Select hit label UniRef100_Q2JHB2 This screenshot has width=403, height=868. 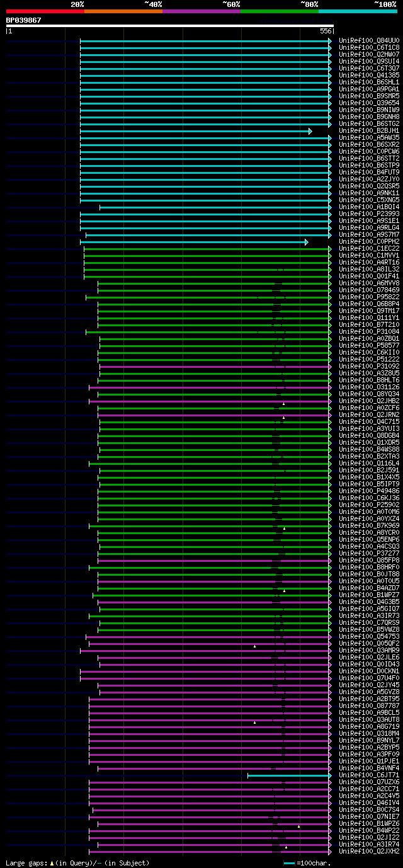coord(369,401)
